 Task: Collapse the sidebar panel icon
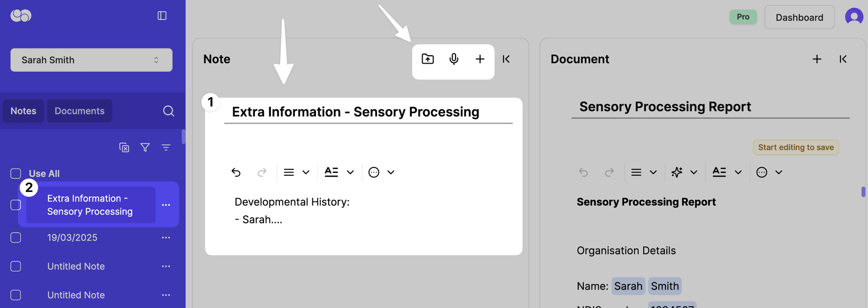(x=162, y=16)
